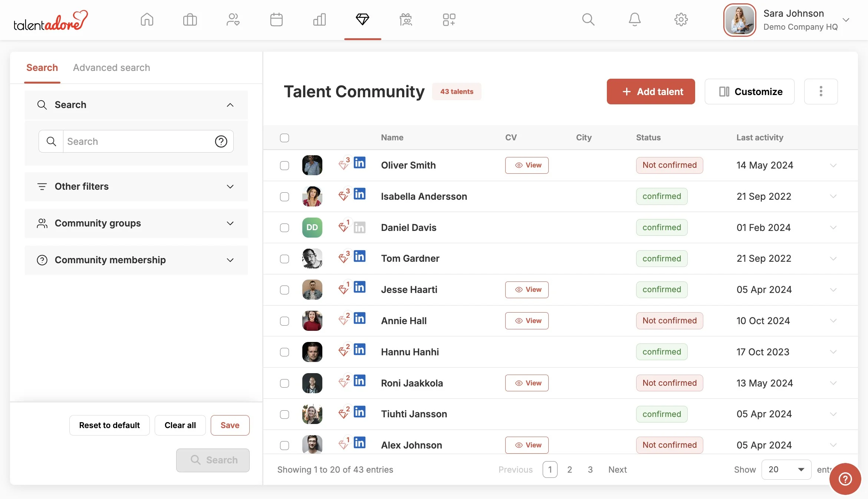Expand Community groups filter panel
This screenshot has height=499, width=868.
point(136,223)
